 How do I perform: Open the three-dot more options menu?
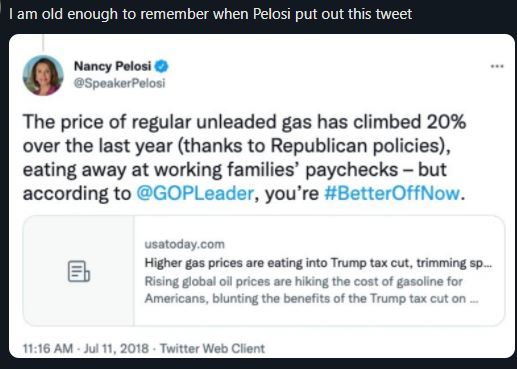[x=497, y=66]
